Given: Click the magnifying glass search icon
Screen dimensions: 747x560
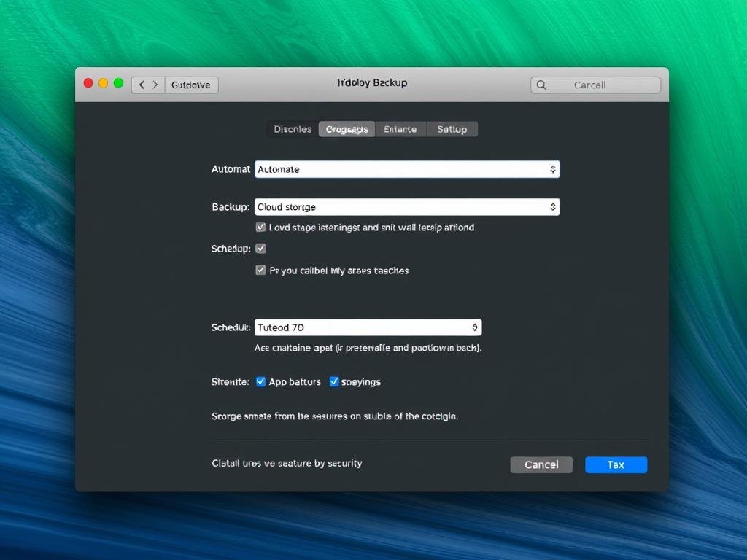Looking at the screenshot, I should (541, 85).
